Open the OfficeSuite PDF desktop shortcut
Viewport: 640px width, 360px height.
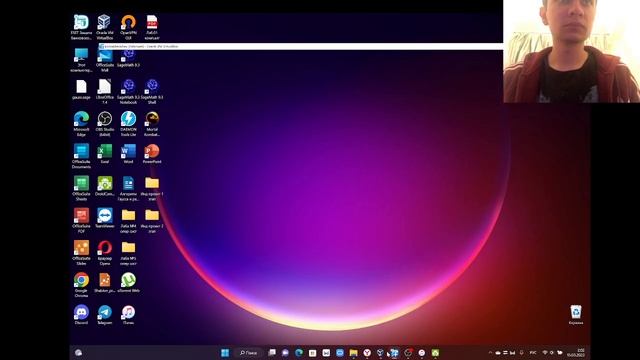coord(81,220)
